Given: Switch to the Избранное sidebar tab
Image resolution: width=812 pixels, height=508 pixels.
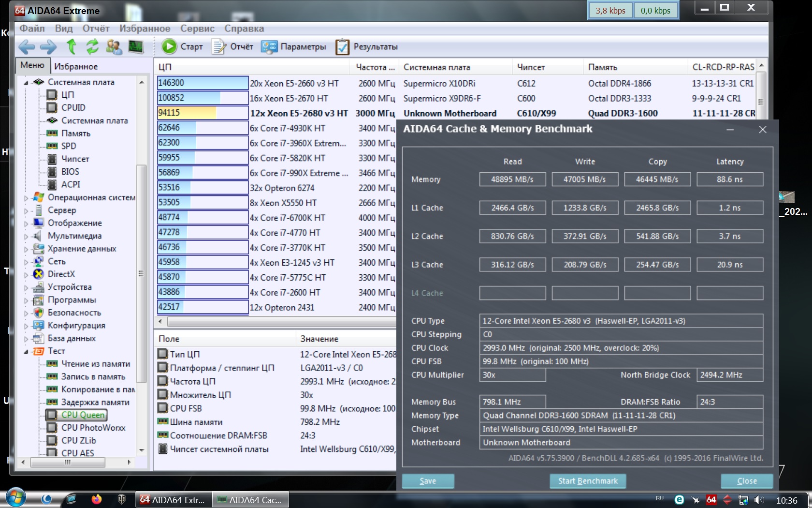Looking at the screenshot, I should tap(76, 66).
